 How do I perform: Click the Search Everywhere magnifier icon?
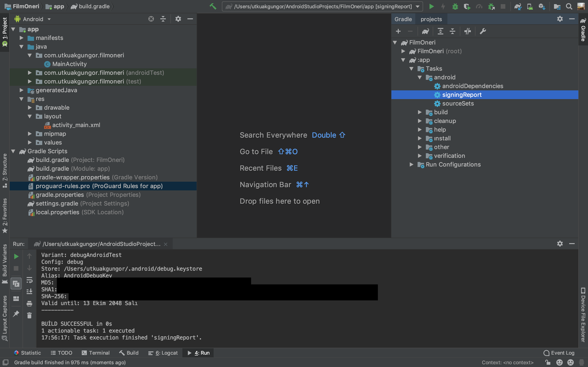click(569, 6)
